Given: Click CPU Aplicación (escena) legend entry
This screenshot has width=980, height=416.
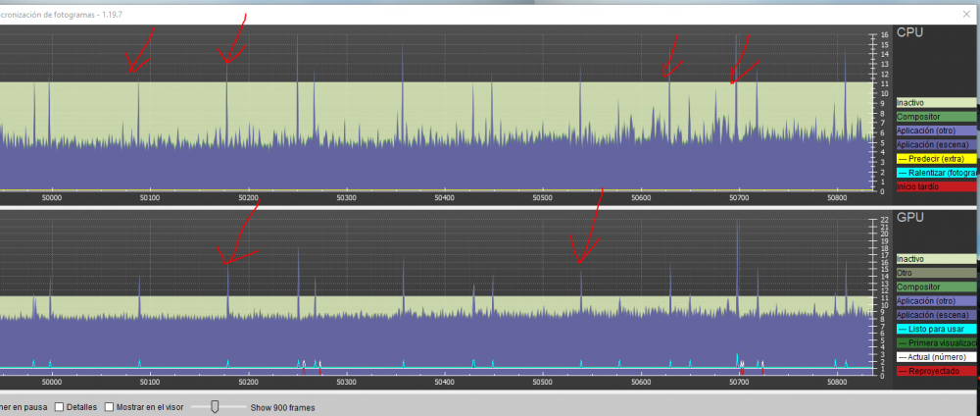Looking at the screenshot, I should coord(936,144).
